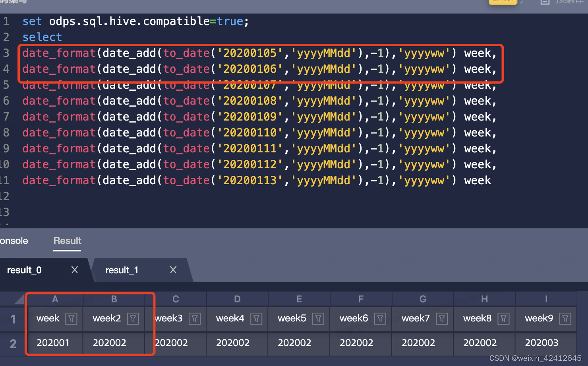Select column A header
Image resolution: width=588 pixels, height=366 pixels.
coord(55,299)
